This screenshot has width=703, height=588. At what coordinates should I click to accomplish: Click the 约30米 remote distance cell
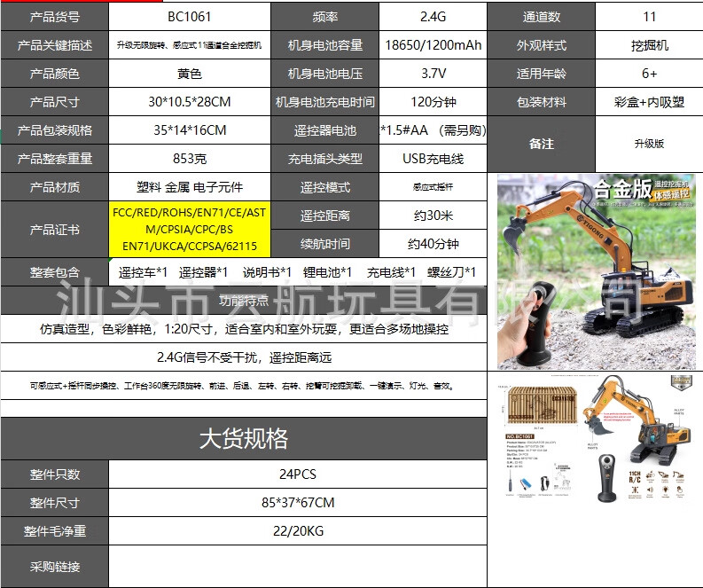(434, 216)
